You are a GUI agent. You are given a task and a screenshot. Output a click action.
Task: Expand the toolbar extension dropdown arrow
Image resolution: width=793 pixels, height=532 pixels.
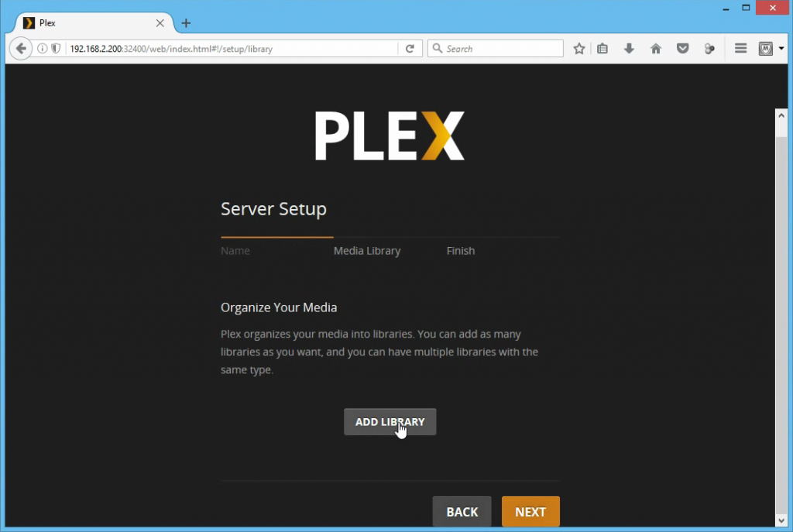781,49
